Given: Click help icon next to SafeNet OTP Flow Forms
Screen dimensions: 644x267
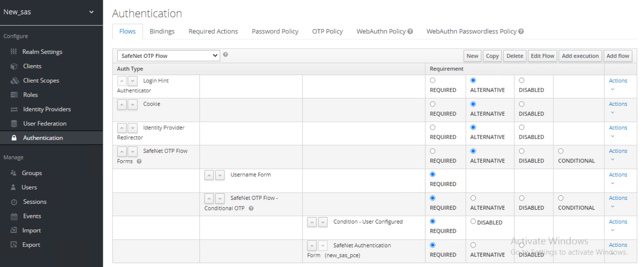Looking at the screenshot, I should pos(139,161).
